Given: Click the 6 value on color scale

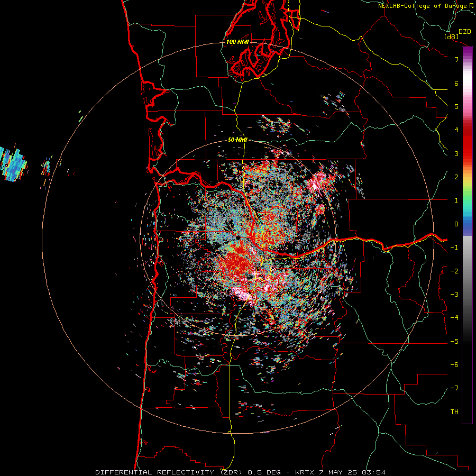Looking at the screenshot, I should [456, 83].
